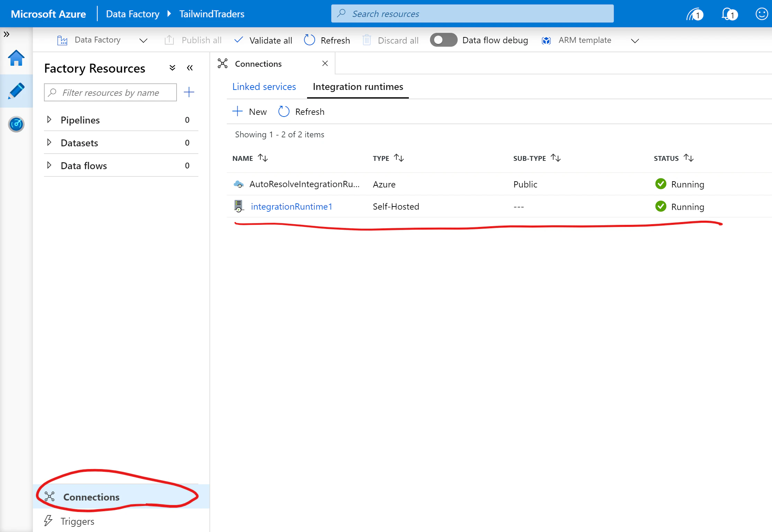The height and width of the screenshot is (532, 772).
Task: Open the integrationRuntime1 link
Action: (291, 207)
